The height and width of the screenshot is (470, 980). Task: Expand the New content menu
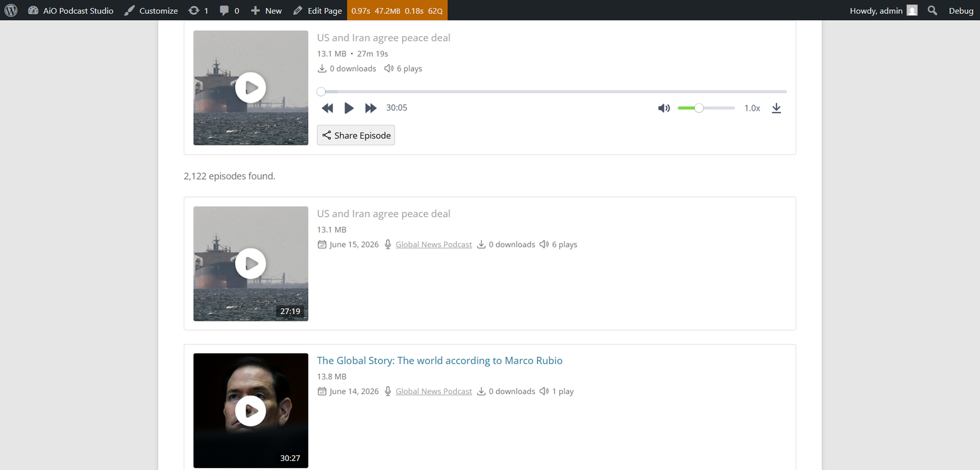[266, 10]
